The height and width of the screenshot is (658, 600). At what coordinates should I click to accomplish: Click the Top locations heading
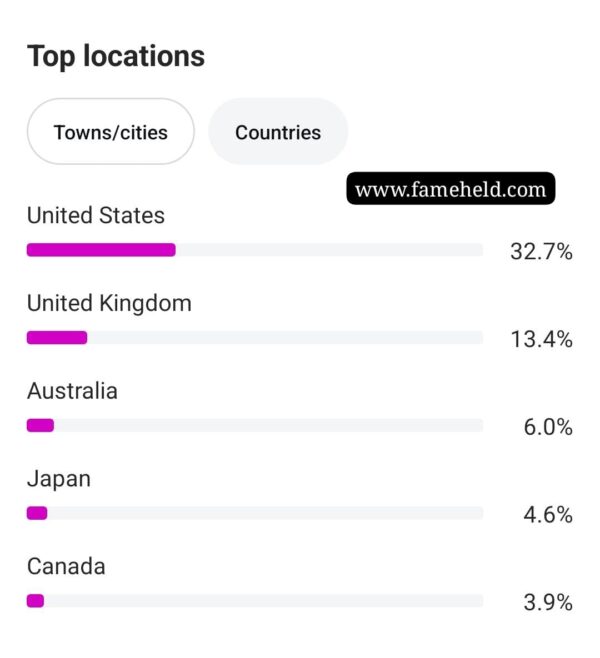(x=116, y=56)
